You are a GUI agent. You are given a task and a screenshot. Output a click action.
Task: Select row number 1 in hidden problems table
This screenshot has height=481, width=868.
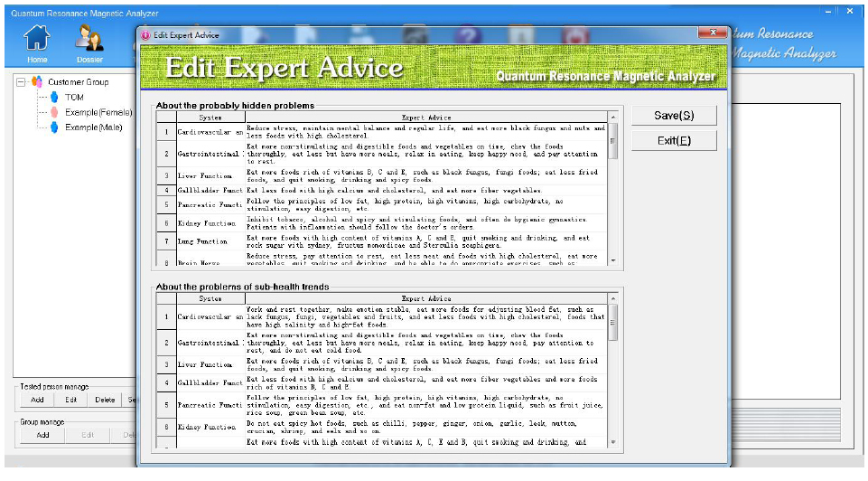(166, 132)
